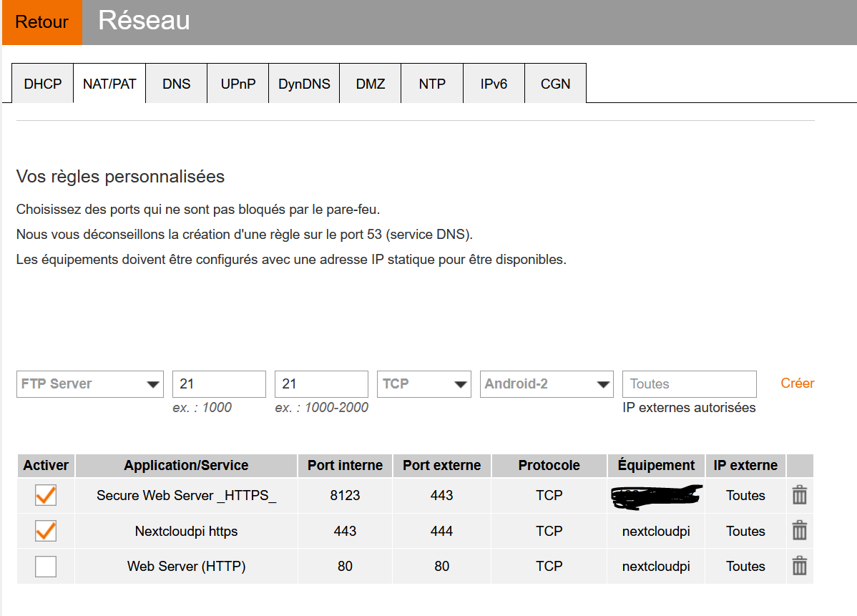857x616 pixels.
Task: Click trash icon for Nextcloudpi https rule
Action: coord(800,531)
